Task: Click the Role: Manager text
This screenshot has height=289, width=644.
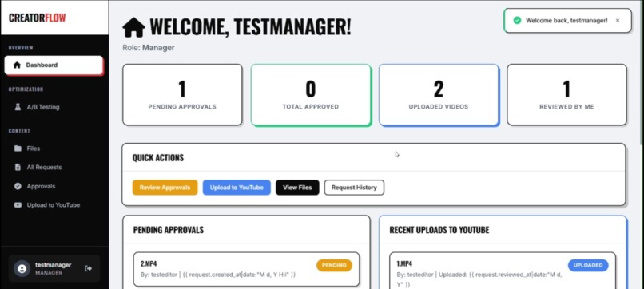Action: (149, 48)
